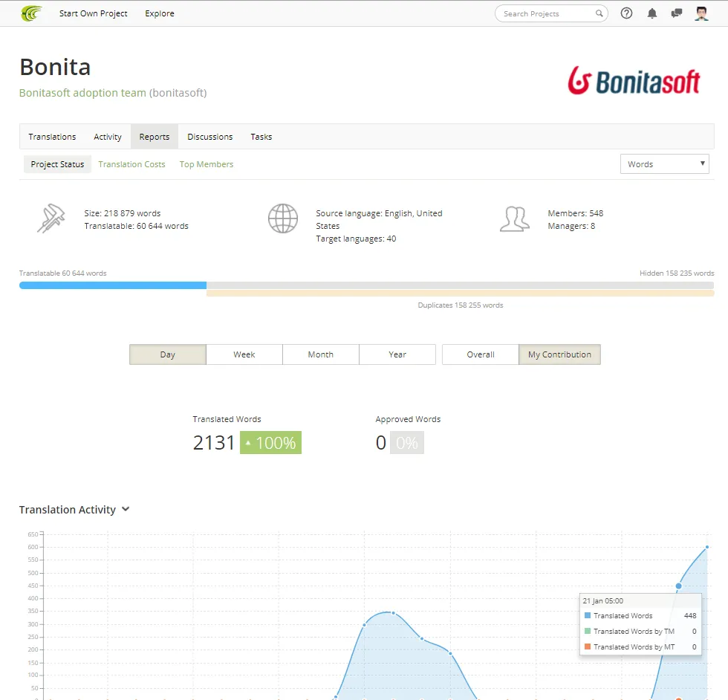The height and width of the screenshot is (700, 728).
Task: Click the 2131 translated words value
Action: click(x=214, y=443)
